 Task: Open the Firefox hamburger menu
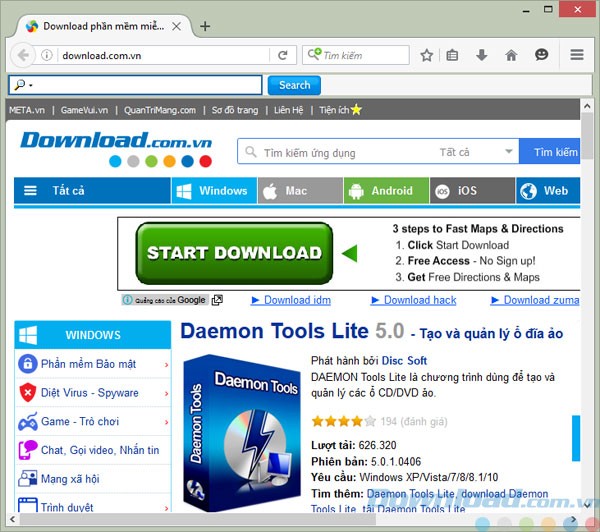pyautogui.click(x=577, y=55)
